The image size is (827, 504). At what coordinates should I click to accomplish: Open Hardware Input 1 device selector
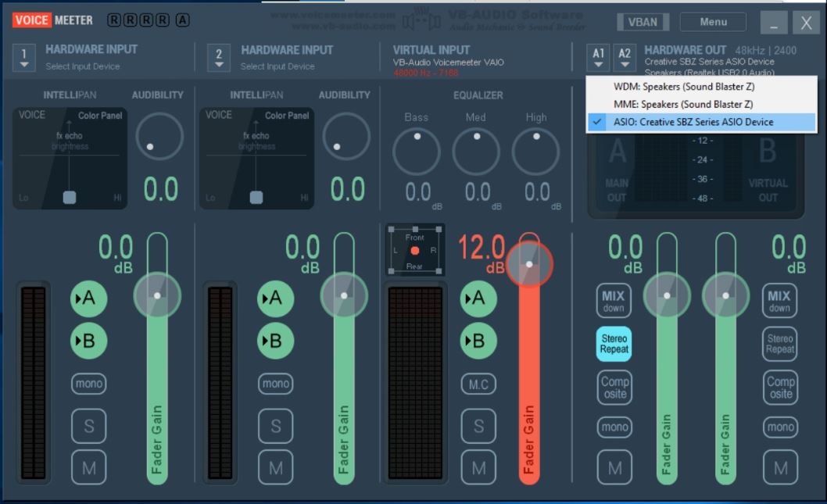coord(24,58)
